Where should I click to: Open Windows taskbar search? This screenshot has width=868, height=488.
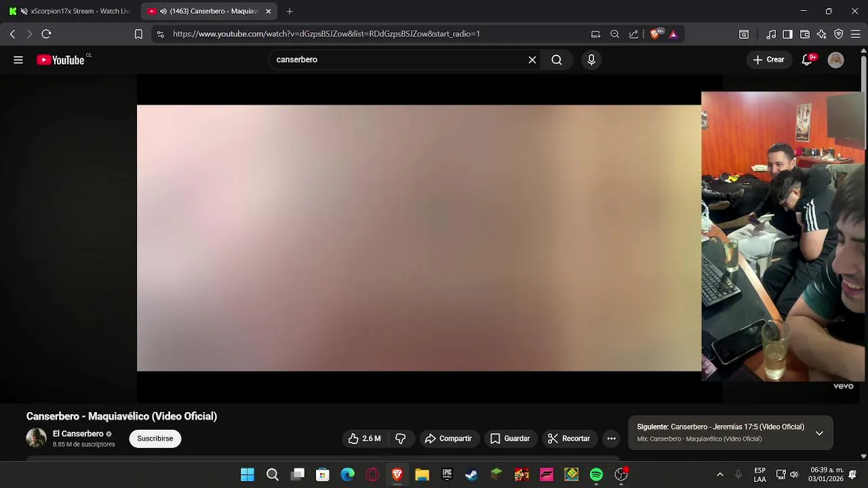tap(273, 474)
